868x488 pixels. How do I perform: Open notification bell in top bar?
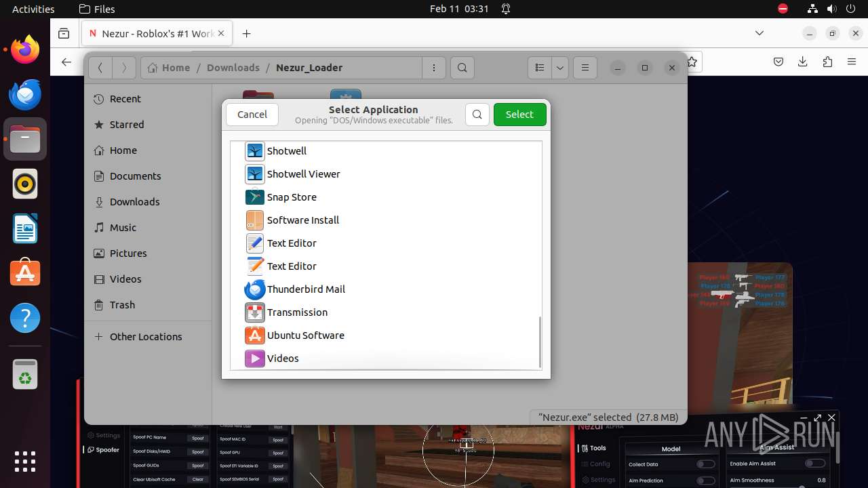[x=506, y=9]
